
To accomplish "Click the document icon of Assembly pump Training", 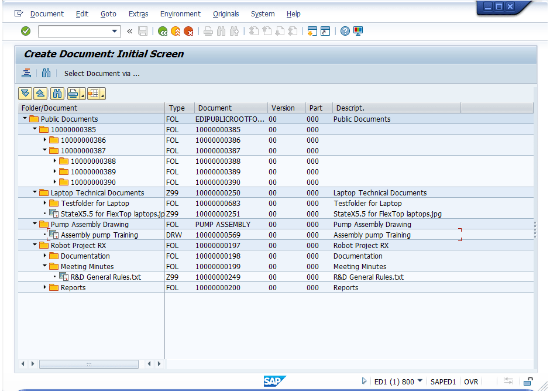I will (x=54, y=234).
